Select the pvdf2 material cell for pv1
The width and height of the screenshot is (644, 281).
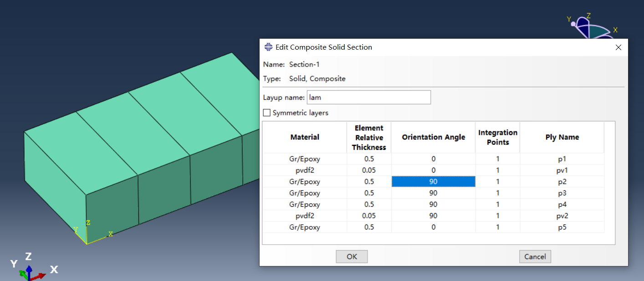coord(305,170)
